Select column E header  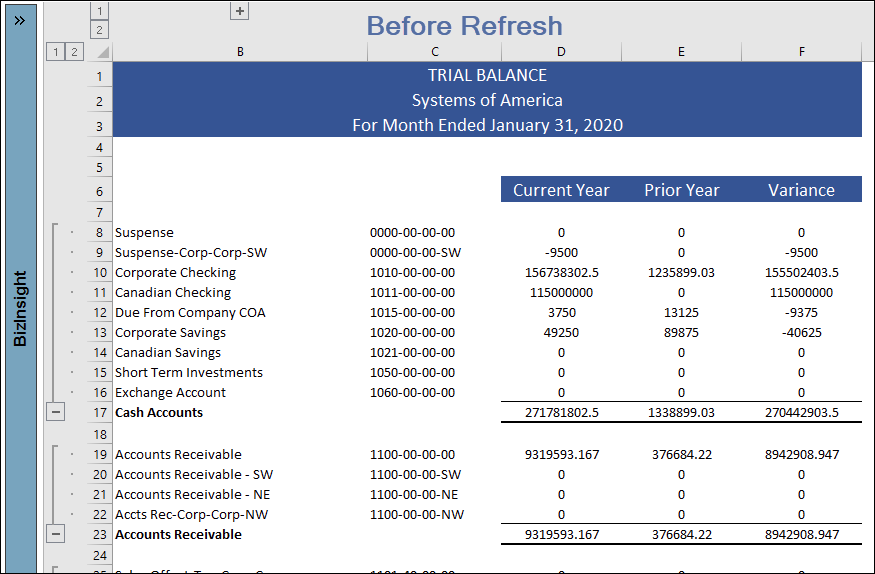click(x=681, y=52)
